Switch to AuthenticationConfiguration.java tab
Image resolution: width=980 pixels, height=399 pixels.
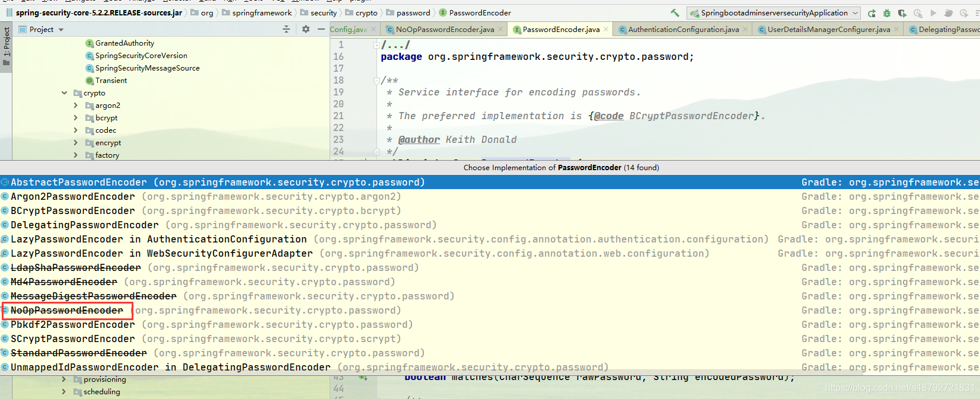point(683,29)
